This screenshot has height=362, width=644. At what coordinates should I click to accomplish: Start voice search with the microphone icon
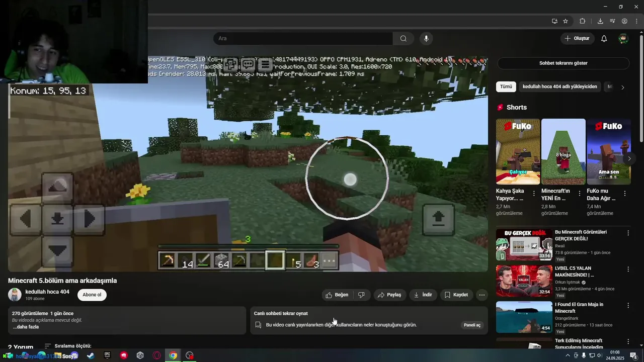(426, 39)
